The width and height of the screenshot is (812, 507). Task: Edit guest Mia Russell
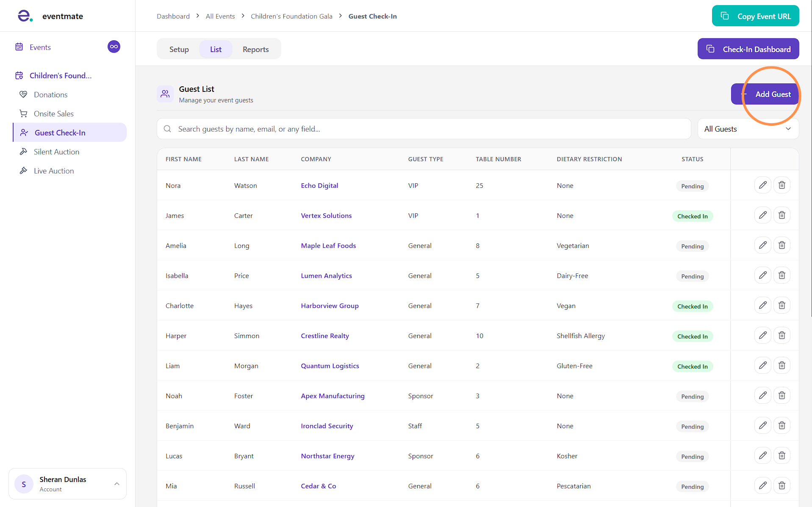pyautogui.click(x=762, y=485)
